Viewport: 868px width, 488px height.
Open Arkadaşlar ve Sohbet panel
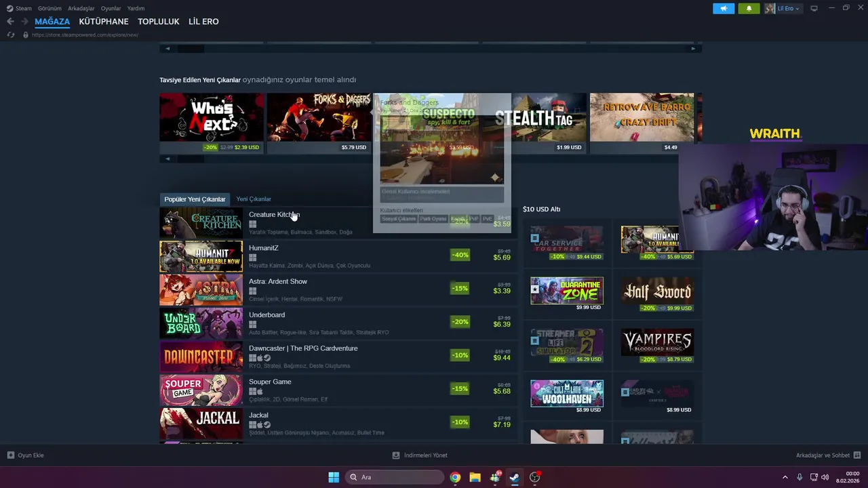click(x=828, y=455)
